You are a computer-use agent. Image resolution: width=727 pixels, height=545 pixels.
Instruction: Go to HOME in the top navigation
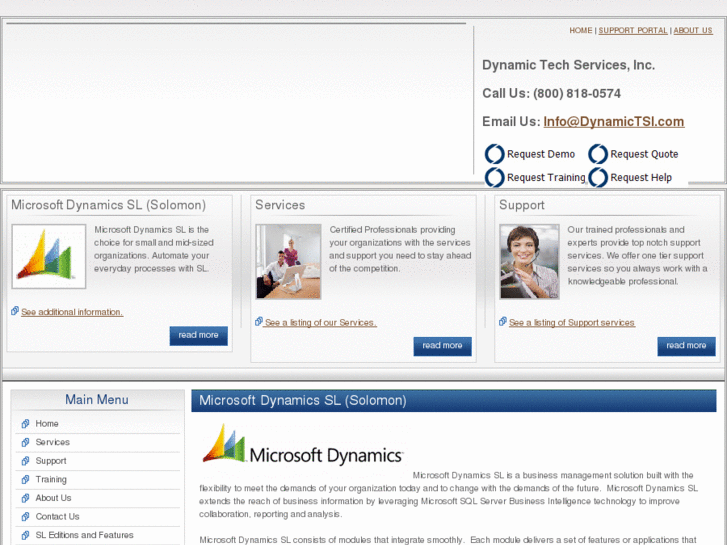tap(580, 30)
